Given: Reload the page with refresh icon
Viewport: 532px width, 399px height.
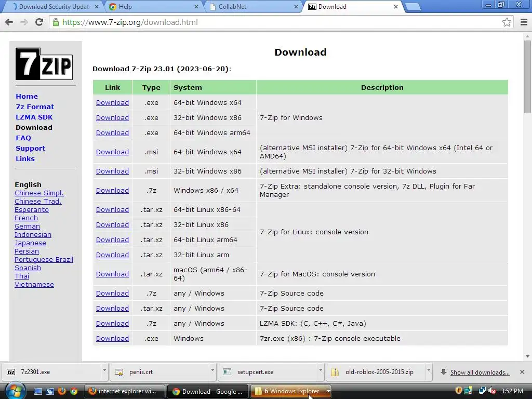Looking at the screenshot, I should tap(39, 22).
